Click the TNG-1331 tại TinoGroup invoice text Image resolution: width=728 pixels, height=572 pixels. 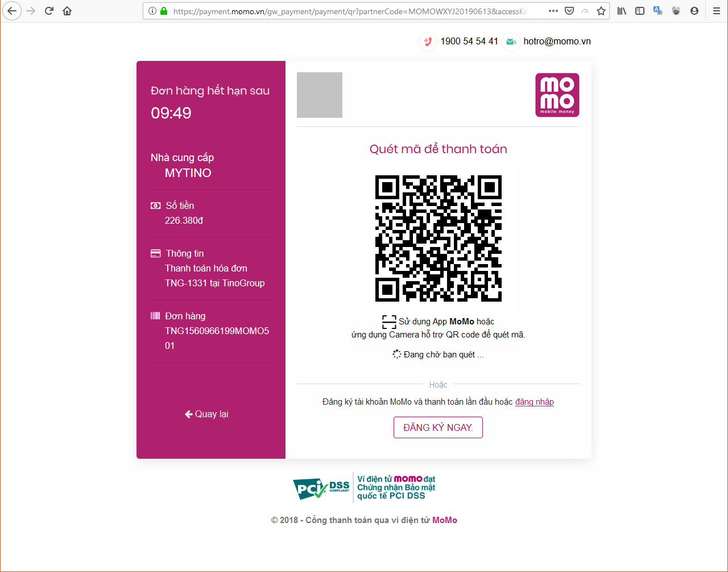[215, 283]
